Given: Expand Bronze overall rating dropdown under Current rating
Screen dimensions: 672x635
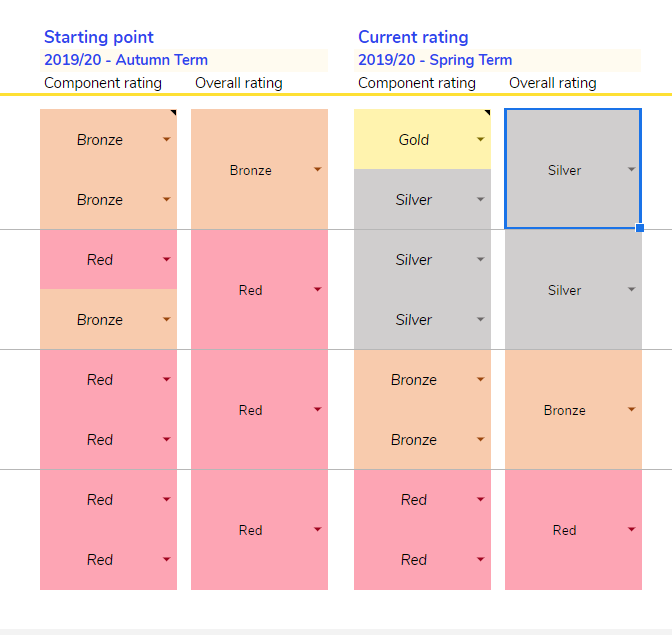Looking at the screenshot, I should [x=632, y=409].
